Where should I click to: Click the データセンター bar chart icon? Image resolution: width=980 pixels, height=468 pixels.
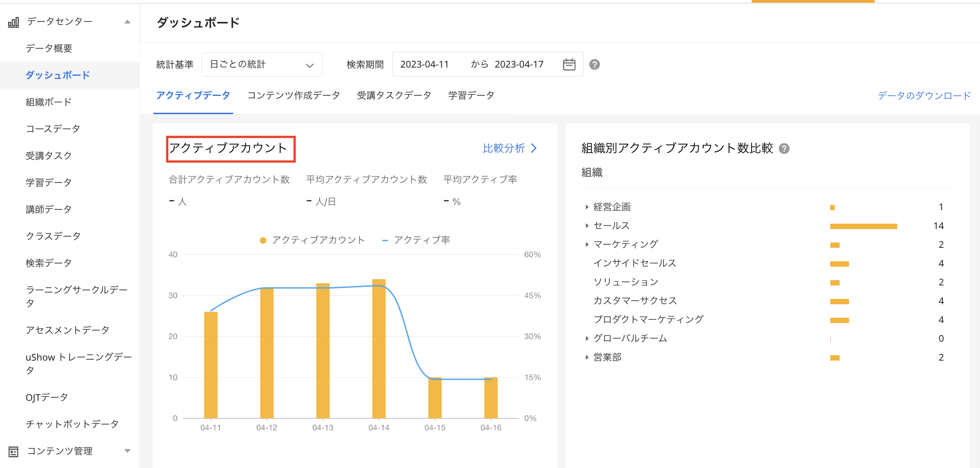click(13, 21)
